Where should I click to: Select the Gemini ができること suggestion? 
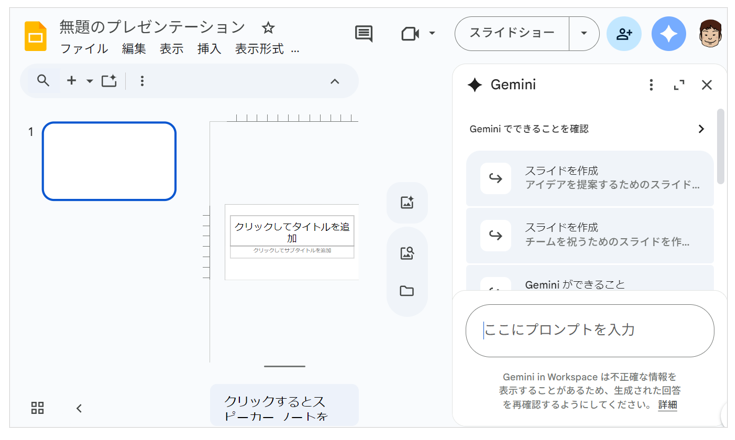(x=590, y=279)
